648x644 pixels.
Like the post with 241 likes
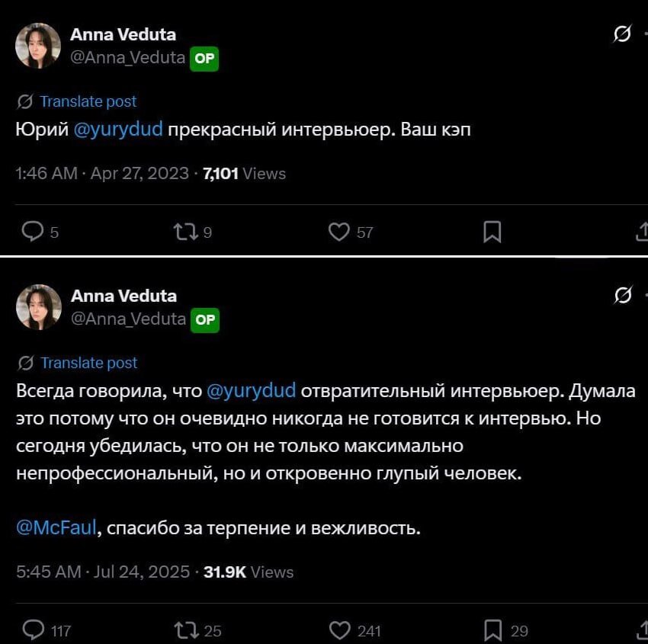point(339,630)
